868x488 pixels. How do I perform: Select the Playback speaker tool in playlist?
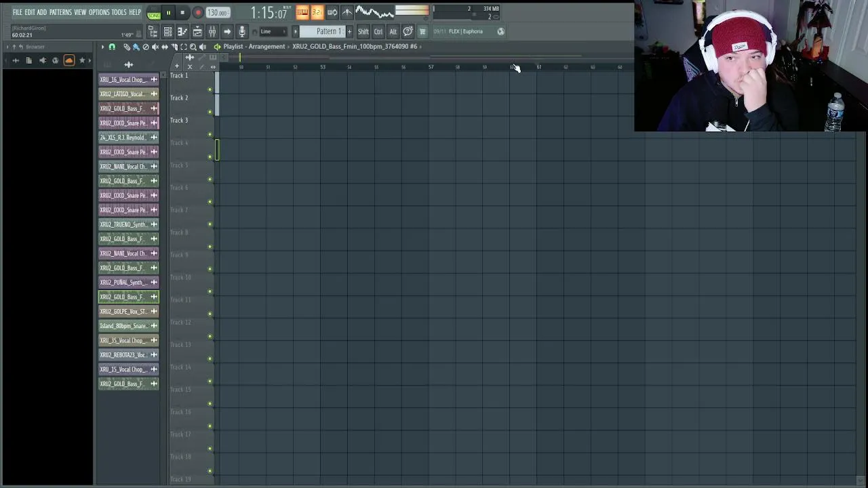(203, 47)
